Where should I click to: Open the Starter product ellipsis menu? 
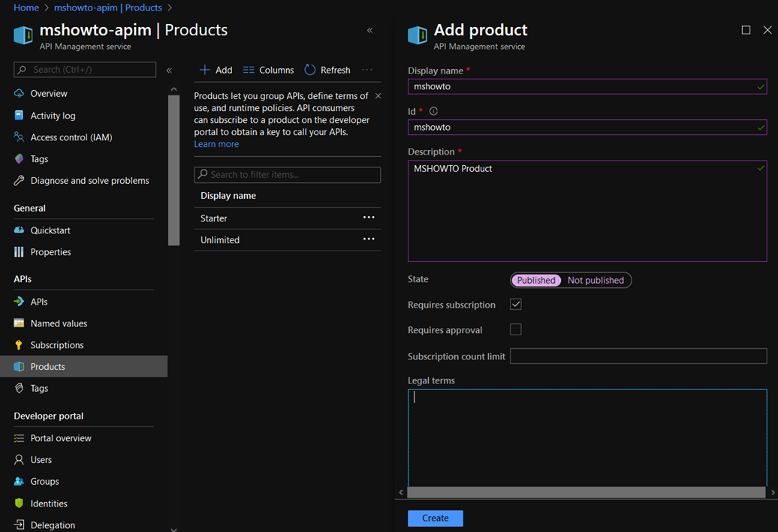(369, 218)
